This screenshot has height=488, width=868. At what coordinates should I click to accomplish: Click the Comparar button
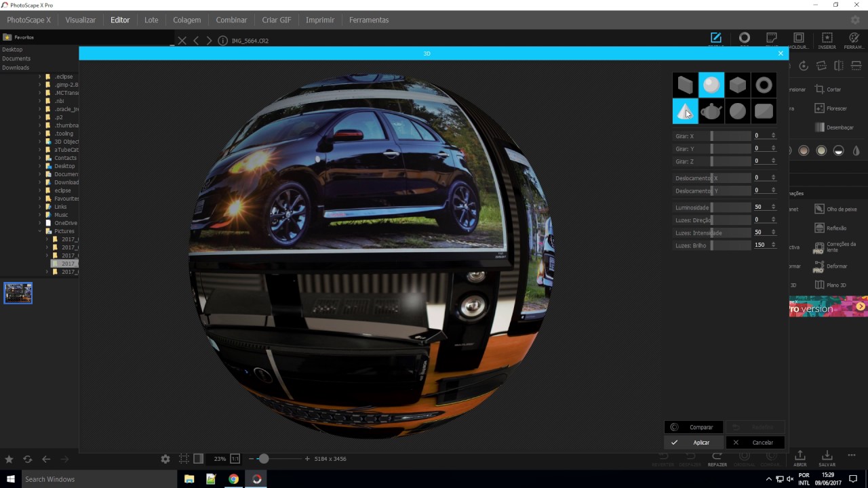click(x=694, y=427)
